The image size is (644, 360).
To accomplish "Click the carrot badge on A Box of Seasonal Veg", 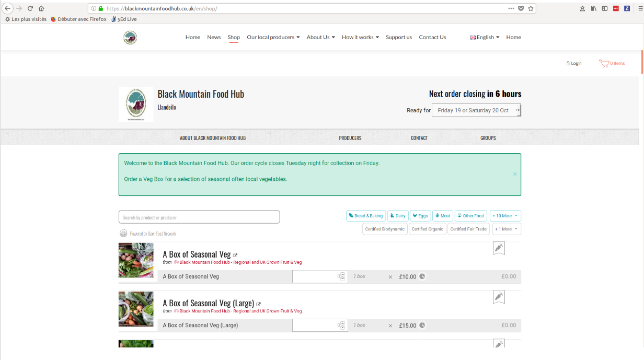I will (499, 248).
